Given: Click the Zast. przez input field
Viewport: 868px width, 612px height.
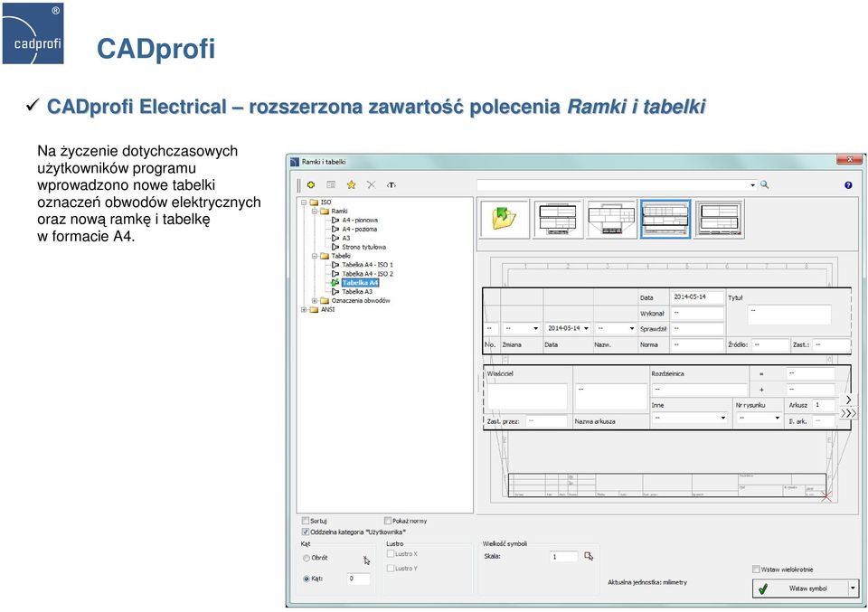Looking at the screenshot, I should pos(546,421).
